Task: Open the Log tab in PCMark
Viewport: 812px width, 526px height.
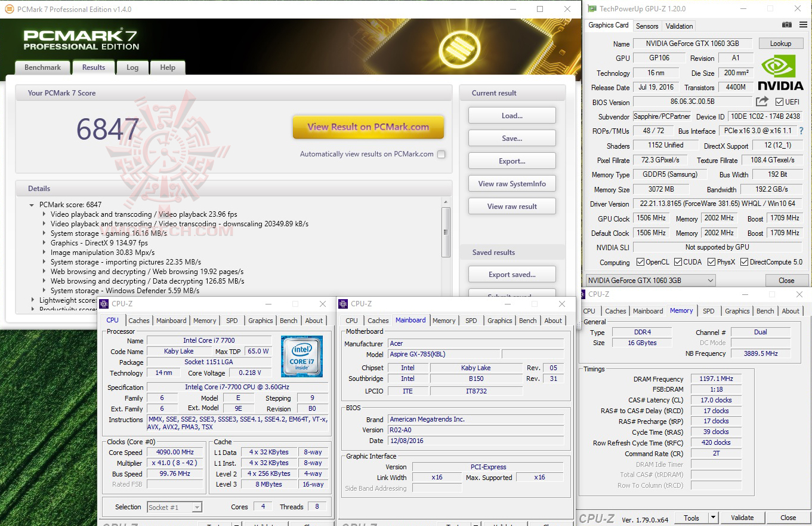Action: tap(132, 67)
